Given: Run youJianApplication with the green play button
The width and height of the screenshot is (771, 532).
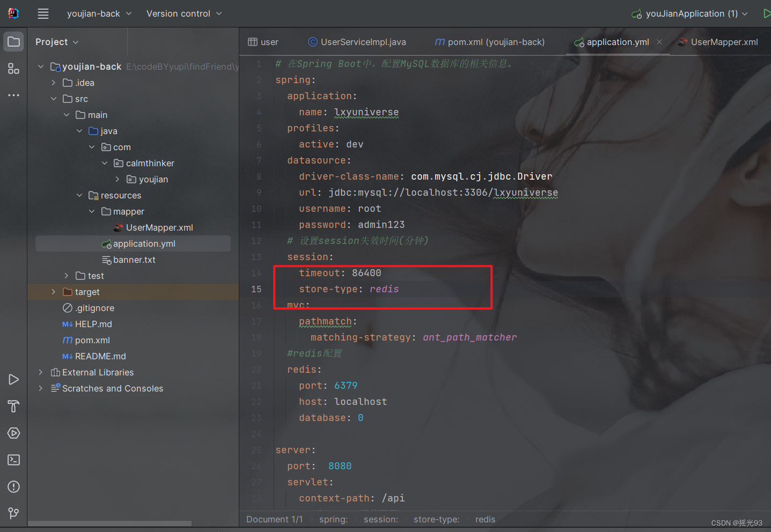Looking at the screenshot, I should point(767,13).
